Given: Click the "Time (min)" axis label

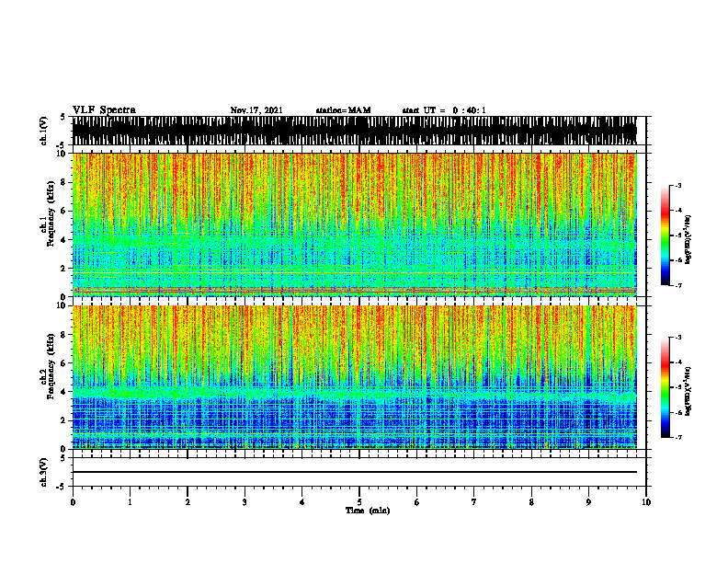Looking at the screenshot, I should click(x=368, y=511).
